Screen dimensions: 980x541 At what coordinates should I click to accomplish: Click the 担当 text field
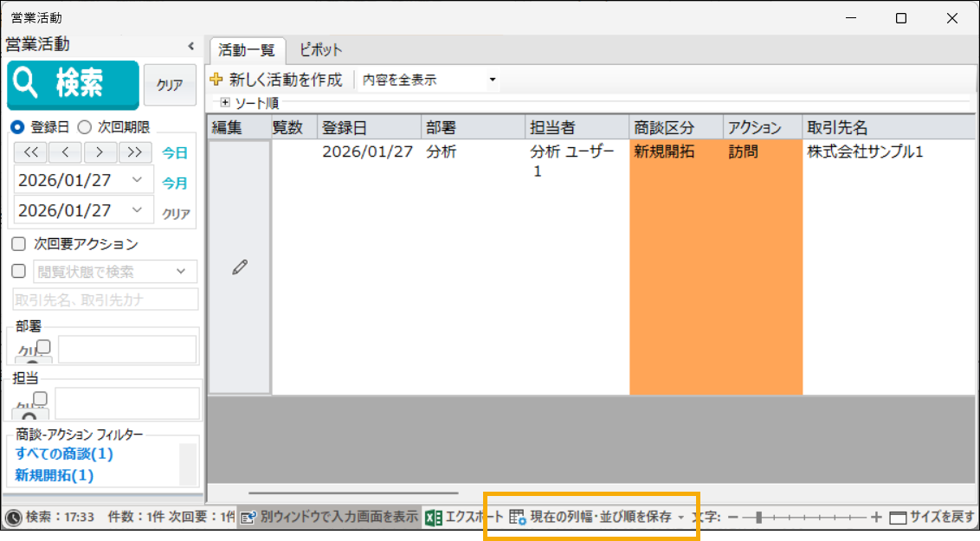[x=127, y=403]
